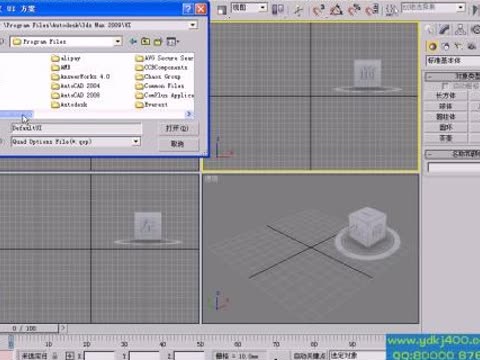Screen dimensions: 480x360
Task: Click the object name input field
Action: point(454,167)
